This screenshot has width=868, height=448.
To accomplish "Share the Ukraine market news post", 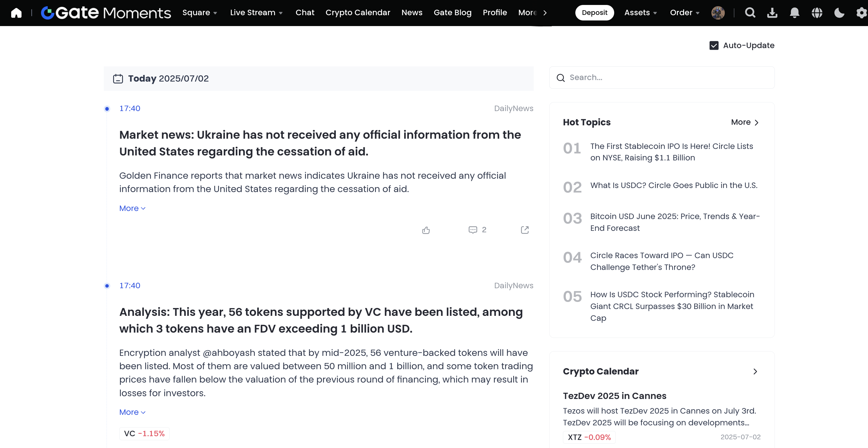I will (x=525, y=230).
